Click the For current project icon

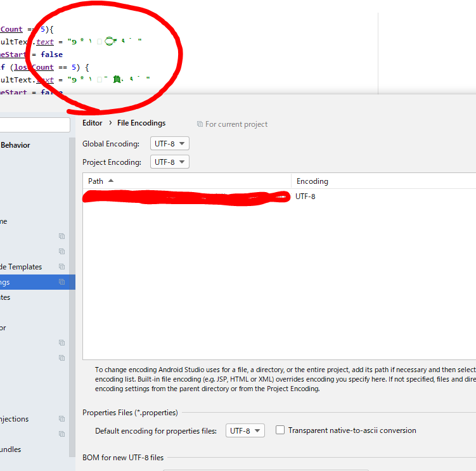click(x=200, y=124)
